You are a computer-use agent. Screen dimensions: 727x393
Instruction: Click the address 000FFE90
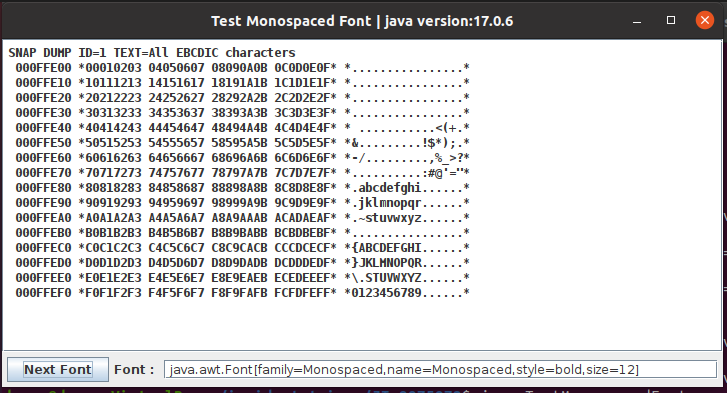point(44,203)
